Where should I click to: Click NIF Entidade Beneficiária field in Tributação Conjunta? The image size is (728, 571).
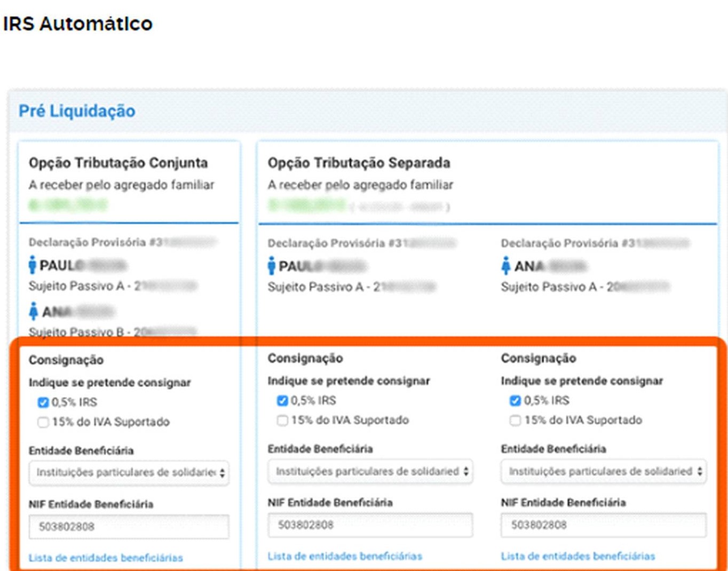(x=129, y=527)
